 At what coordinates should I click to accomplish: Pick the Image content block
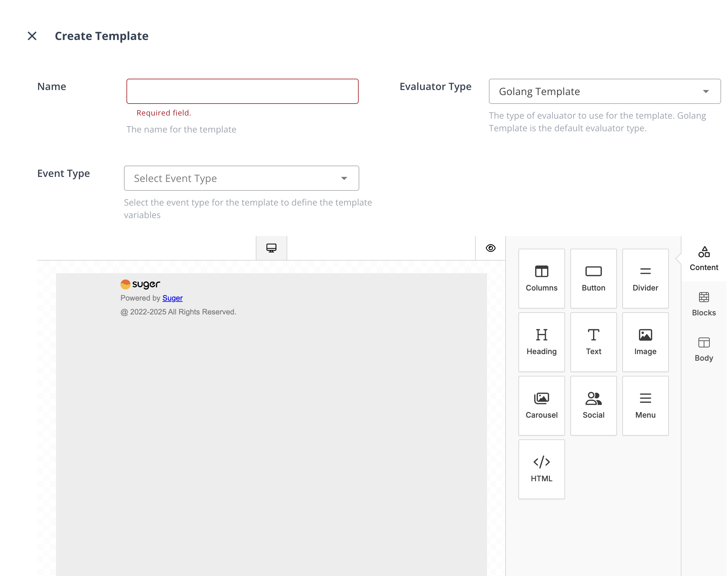click(645, 342)
